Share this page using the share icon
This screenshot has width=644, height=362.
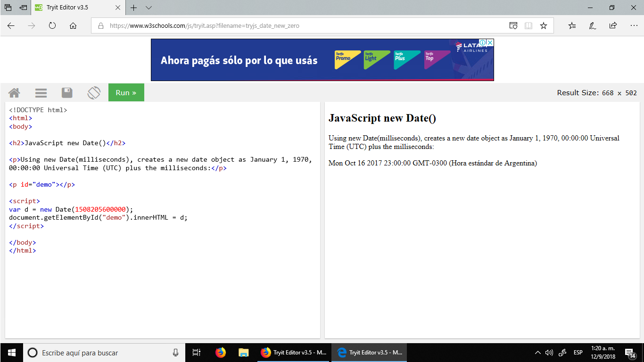coord(613,26)
